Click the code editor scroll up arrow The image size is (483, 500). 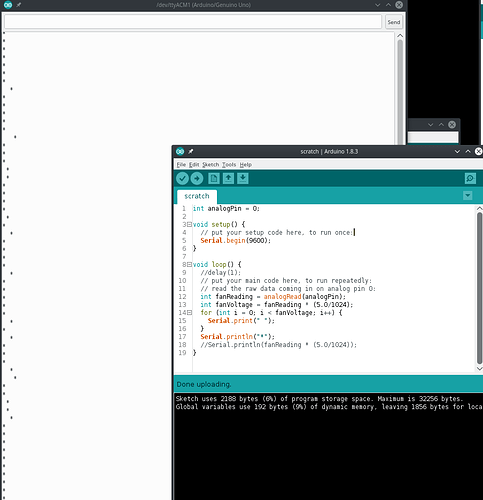pyautogui.click(x=479, y=208)
